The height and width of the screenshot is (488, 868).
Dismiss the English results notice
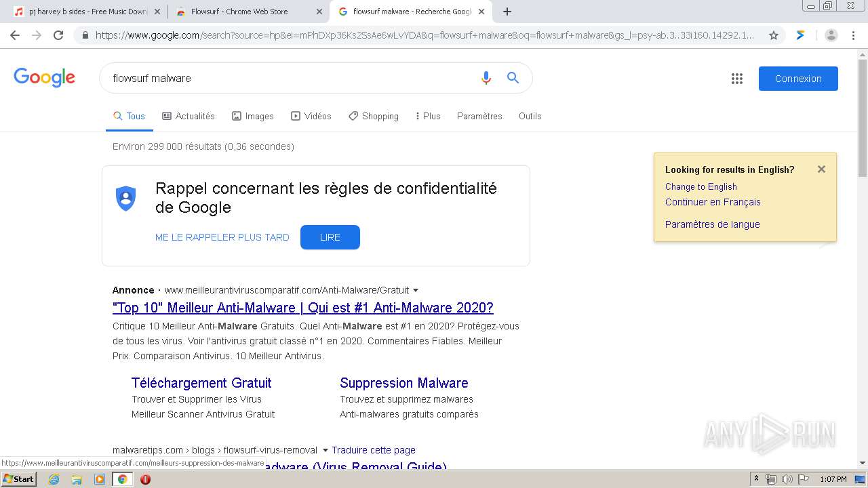click(x=821, y=169)
